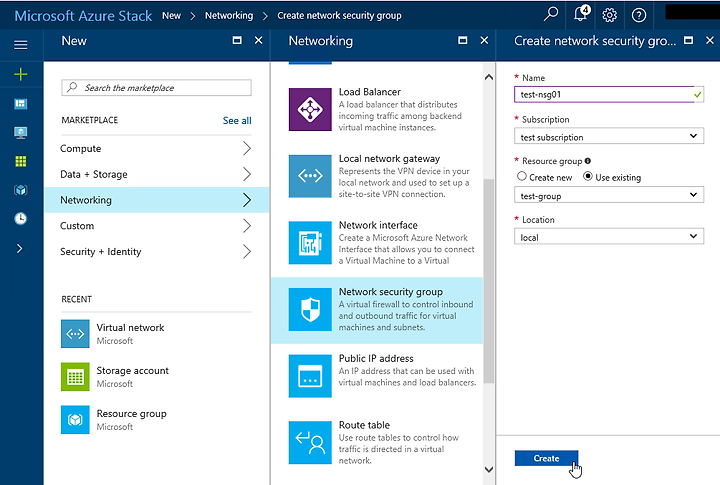Open the Dashboard icon in sidebar
This screenshot has width=720, height=485.
[21, 104]
